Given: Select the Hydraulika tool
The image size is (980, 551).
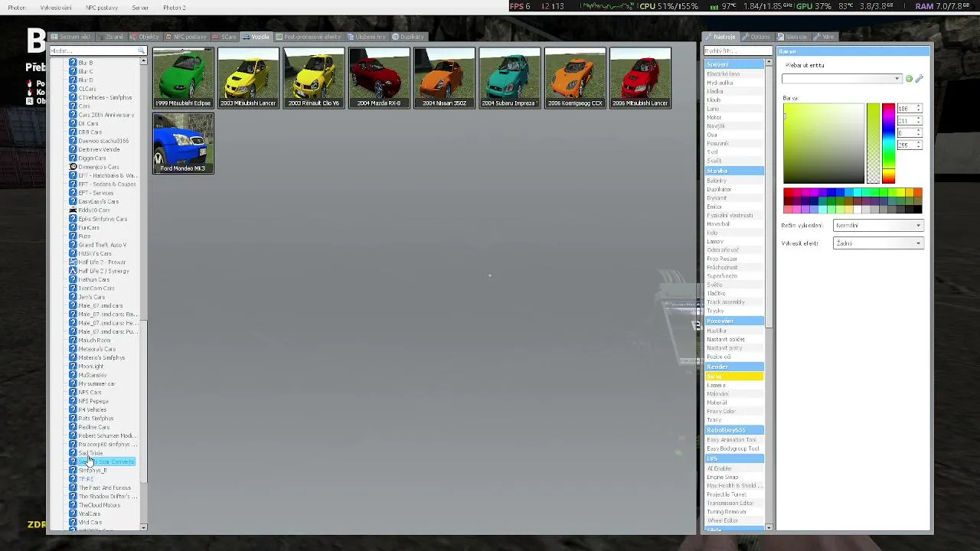Looking at the screenshot, I should coord(734,83).
